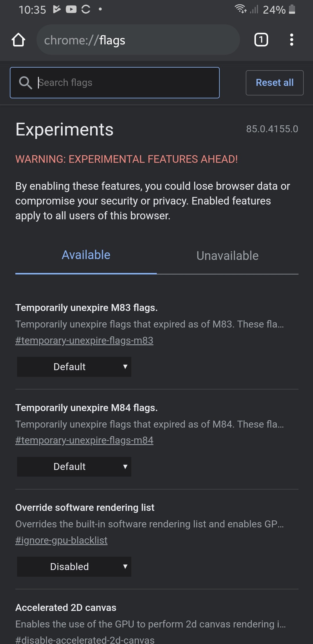Screen dimensions: 313x644
Task: Open the M83 unexpire flags Default dropdown
Action: click(74, 367)
